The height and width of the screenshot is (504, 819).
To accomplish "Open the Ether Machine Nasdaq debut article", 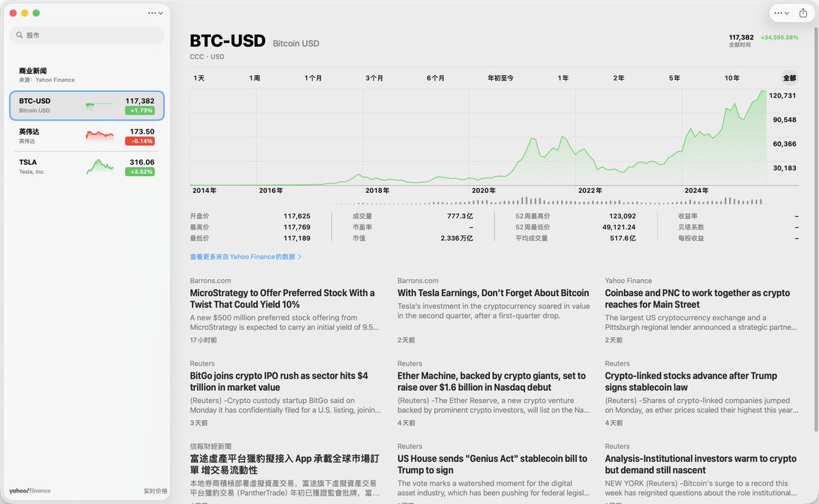I will click(x=493, y=394).
